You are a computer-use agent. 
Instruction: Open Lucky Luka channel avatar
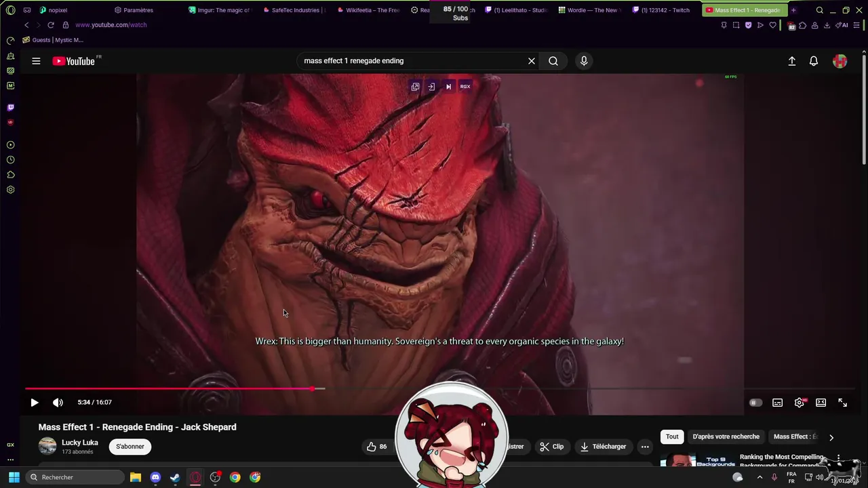point(47,446)
